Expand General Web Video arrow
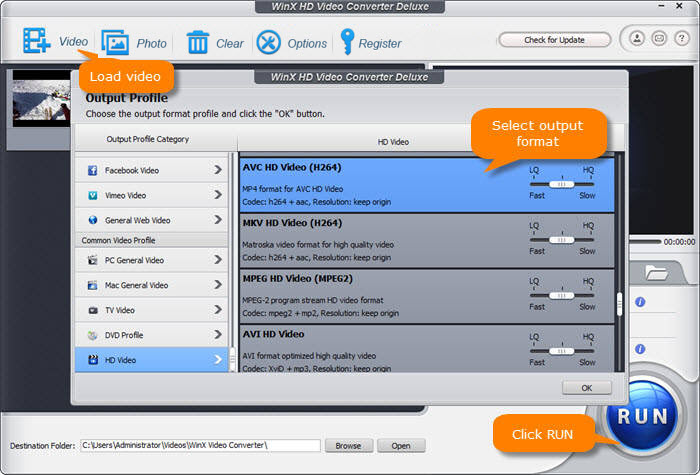 pyautogui.click(x=218, y=220)
